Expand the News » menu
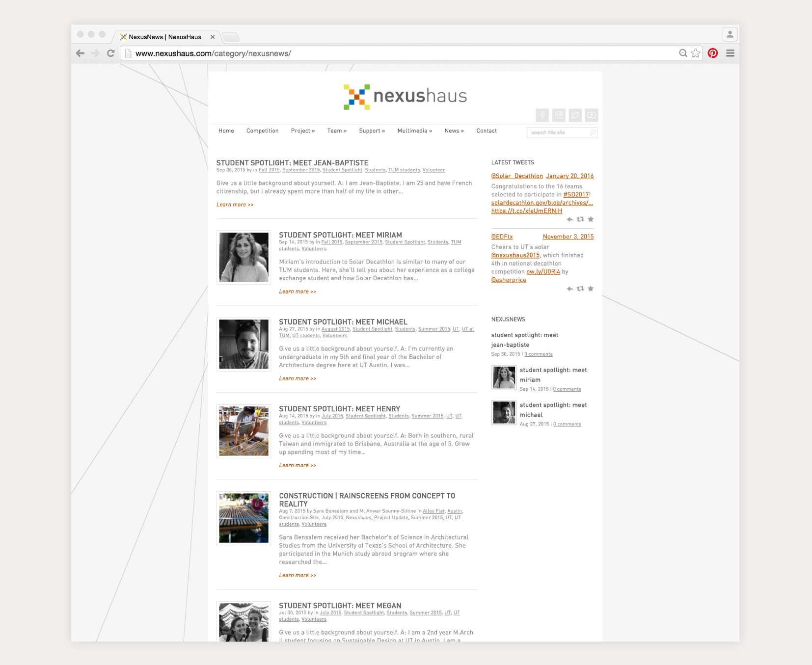 point(454,131)
